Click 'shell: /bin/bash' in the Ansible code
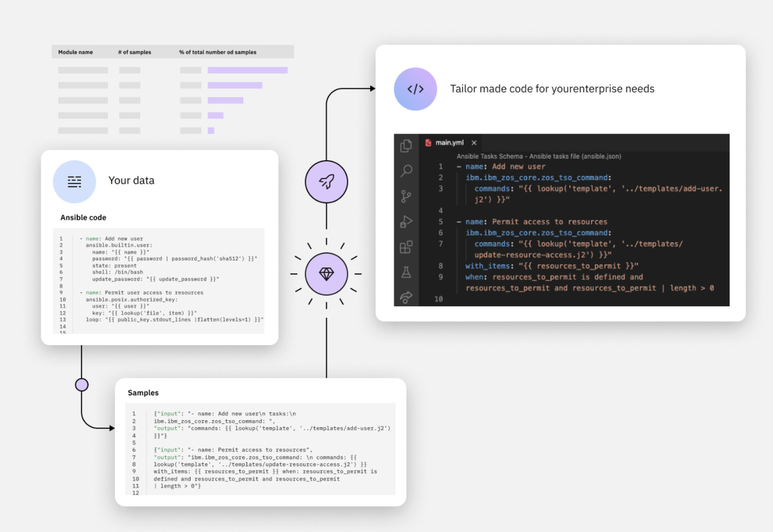This screenshot has height=532, width=773. click(x=117, y=272)
